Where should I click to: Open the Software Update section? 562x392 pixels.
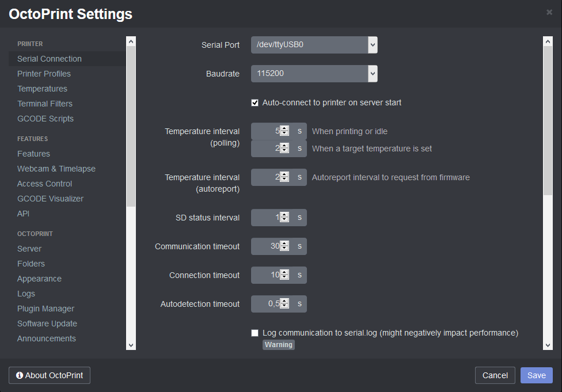pos(47,324)
